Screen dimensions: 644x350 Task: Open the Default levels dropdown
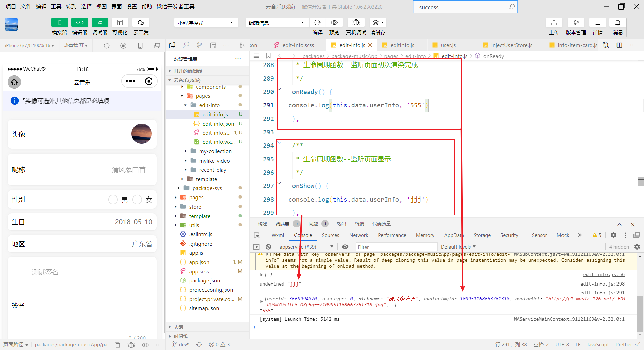[x=458, y=247]
